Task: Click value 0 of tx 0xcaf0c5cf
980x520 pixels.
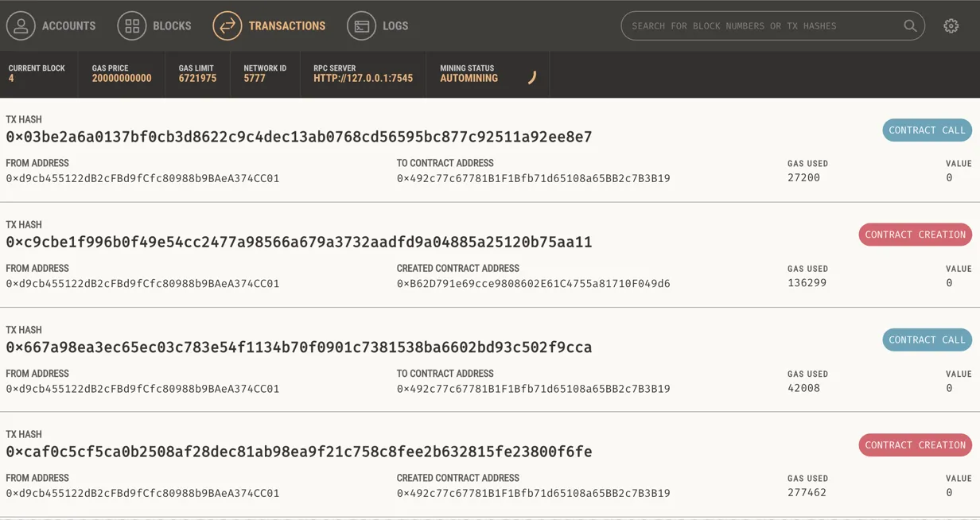Action: [x=949, y=493]
